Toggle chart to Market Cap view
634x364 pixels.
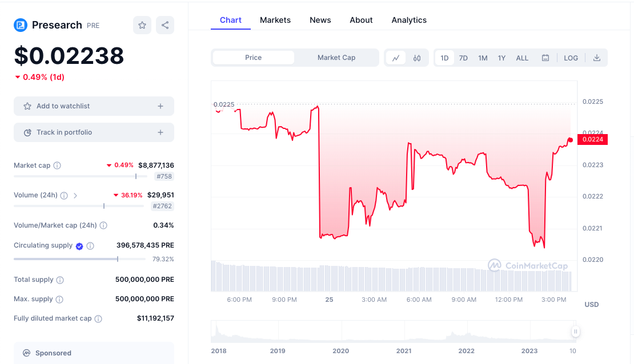[x=336, y=58]
